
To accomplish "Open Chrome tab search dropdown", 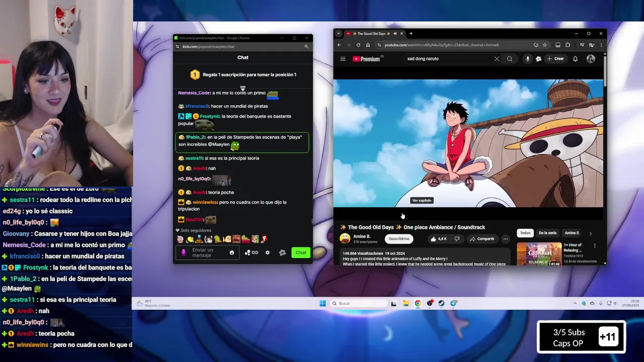I will 339,34.
